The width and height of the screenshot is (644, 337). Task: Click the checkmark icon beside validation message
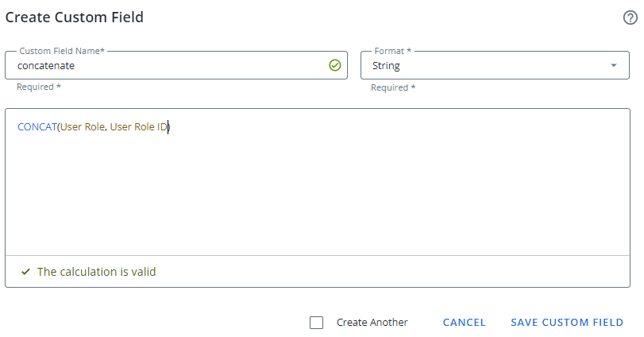tap(26, 272)
